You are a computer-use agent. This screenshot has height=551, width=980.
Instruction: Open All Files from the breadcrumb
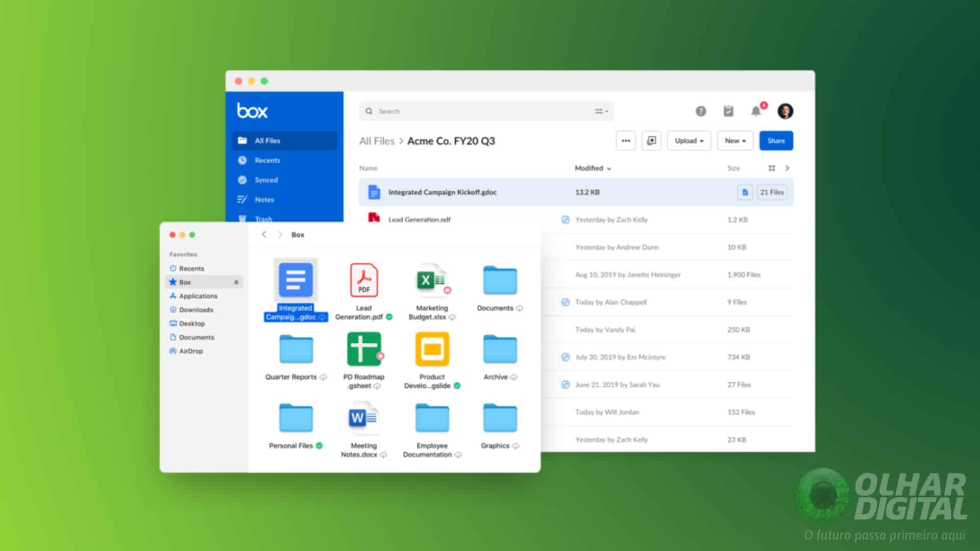(x=376, y=141)
